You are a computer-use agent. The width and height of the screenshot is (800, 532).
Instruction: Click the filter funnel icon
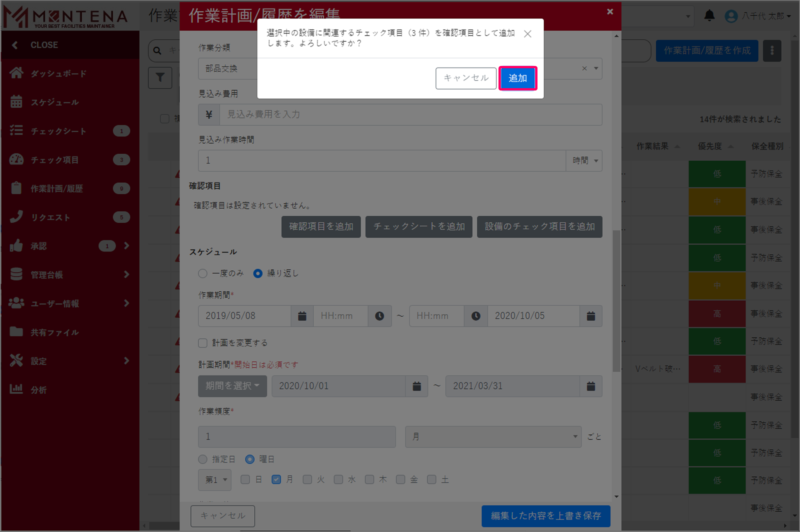[x=160, y=78]
